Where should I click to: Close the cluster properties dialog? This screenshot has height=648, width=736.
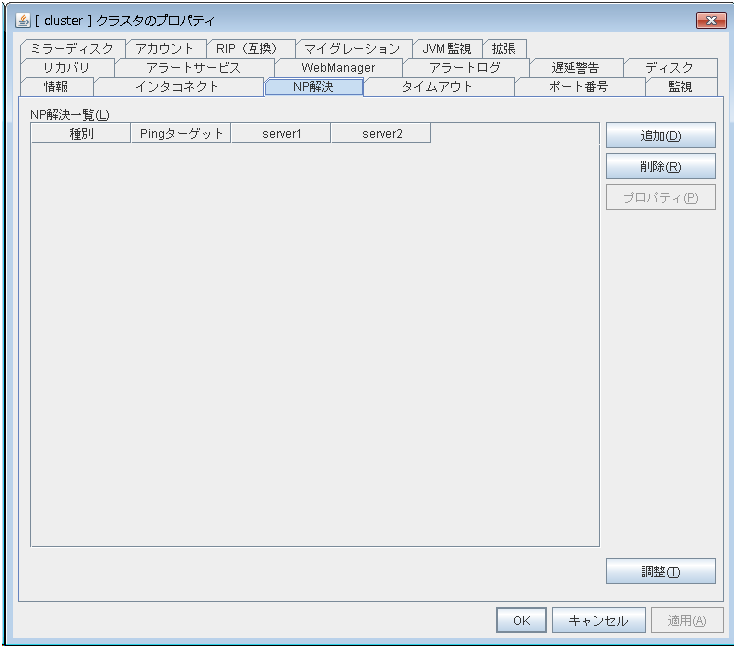tap(709, 20)
